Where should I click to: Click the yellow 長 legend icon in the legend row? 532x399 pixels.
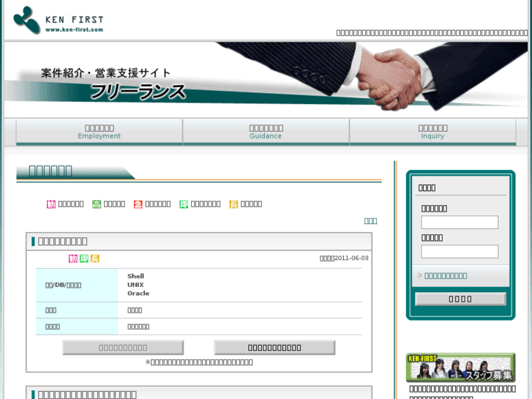tap(233, 204)
